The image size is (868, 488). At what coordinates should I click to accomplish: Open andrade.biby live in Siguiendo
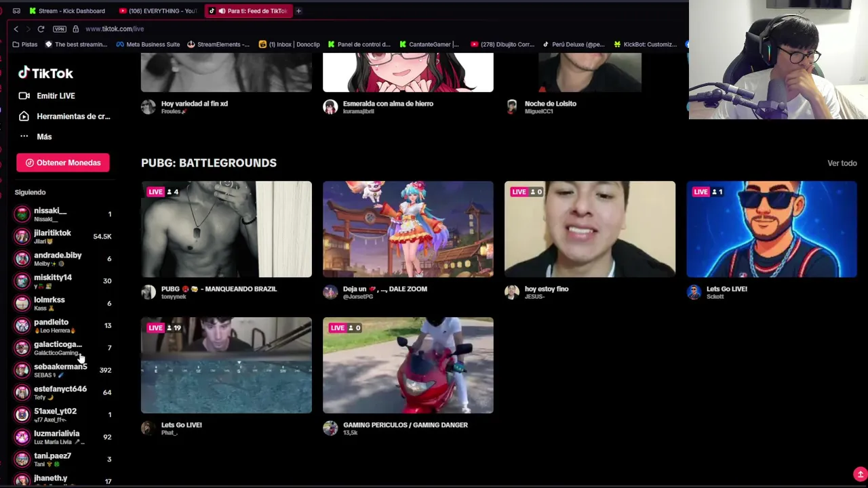(x=63, y=259)
